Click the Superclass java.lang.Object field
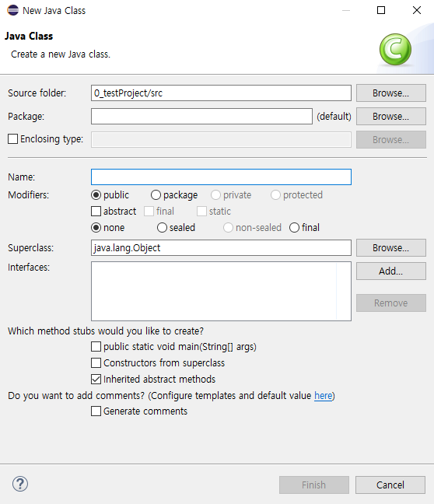This screenshot has width=434, height=504. pos(221,248)
